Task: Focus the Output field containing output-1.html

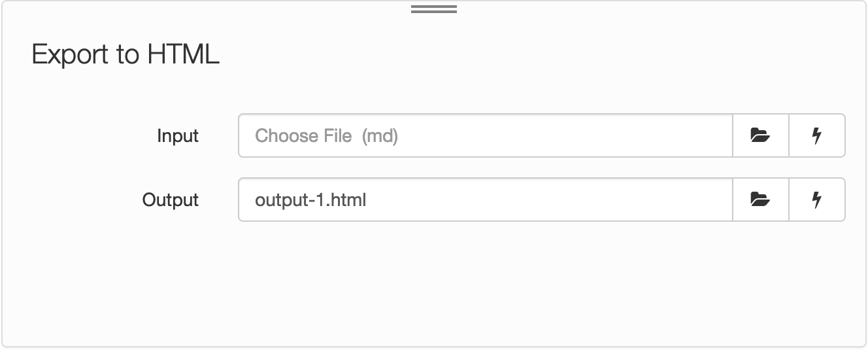Action: coord(485,200)
